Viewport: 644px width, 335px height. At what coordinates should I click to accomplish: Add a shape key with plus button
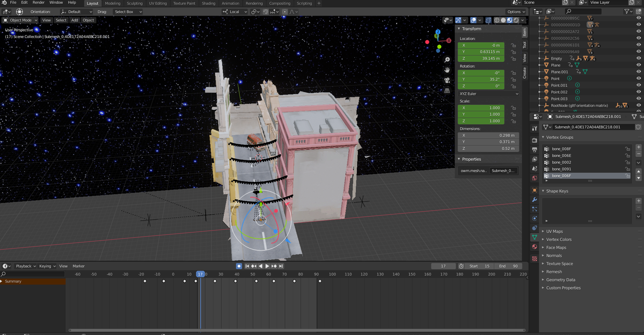tap(639, 201)
